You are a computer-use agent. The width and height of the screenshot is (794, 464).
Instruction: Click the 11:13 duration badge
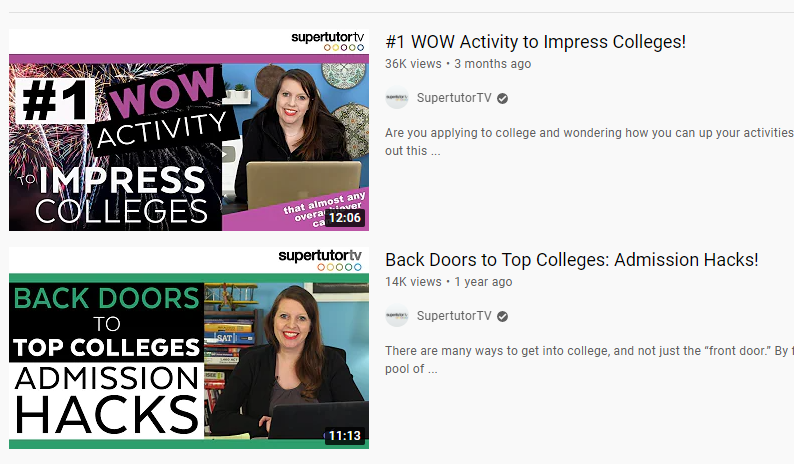[345, 436]
